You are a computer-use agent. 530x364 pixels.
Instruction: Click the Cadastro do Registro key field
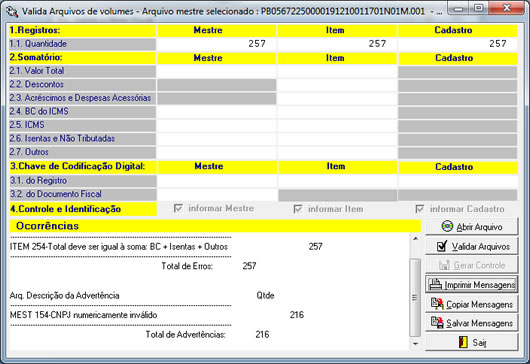click(x=458, y=181)
